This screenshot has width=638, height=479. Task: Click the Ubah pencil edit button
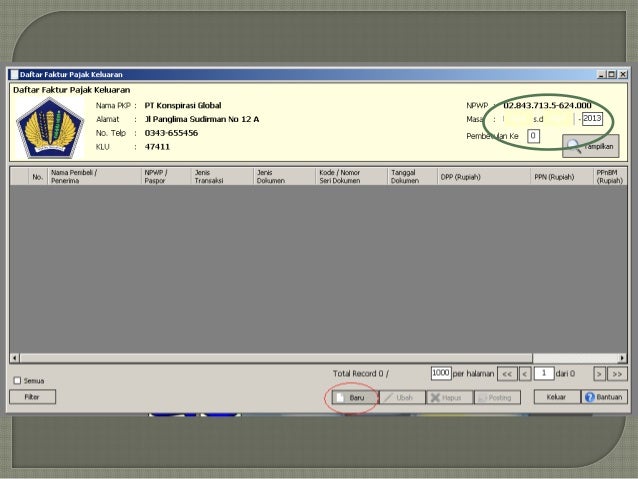(x=398, y=397)
